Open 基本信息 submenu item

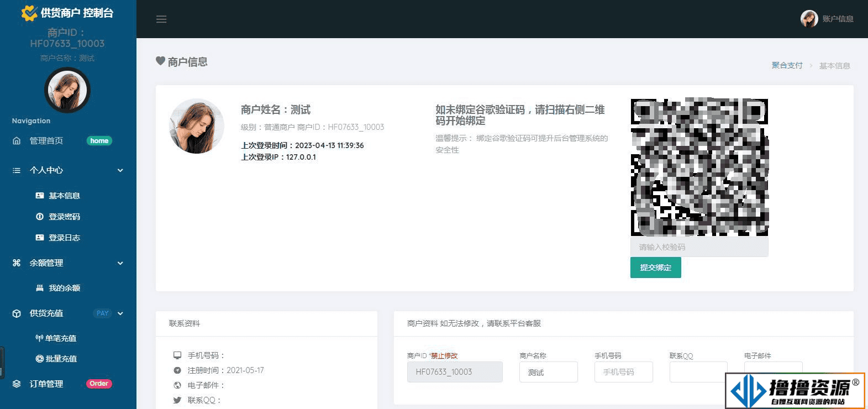pyautogui.click(x=65, y=196)
